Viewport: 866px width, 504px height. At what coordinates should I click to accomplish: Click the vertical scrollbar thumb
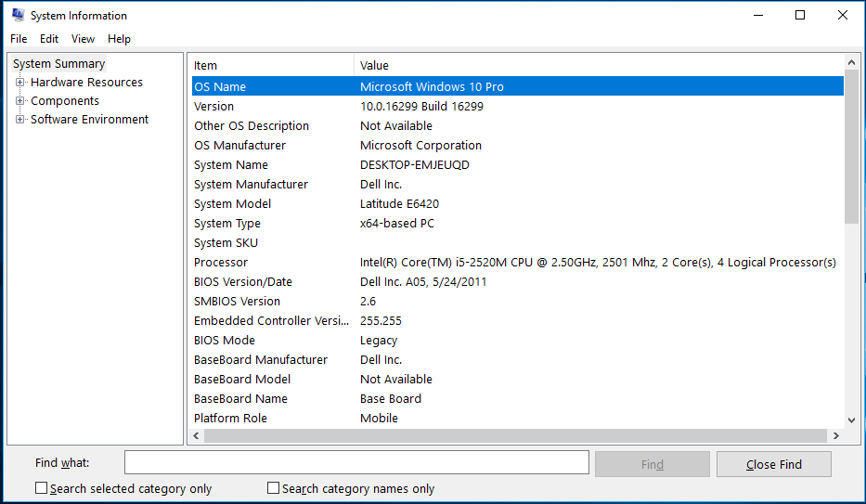[851, 147]
